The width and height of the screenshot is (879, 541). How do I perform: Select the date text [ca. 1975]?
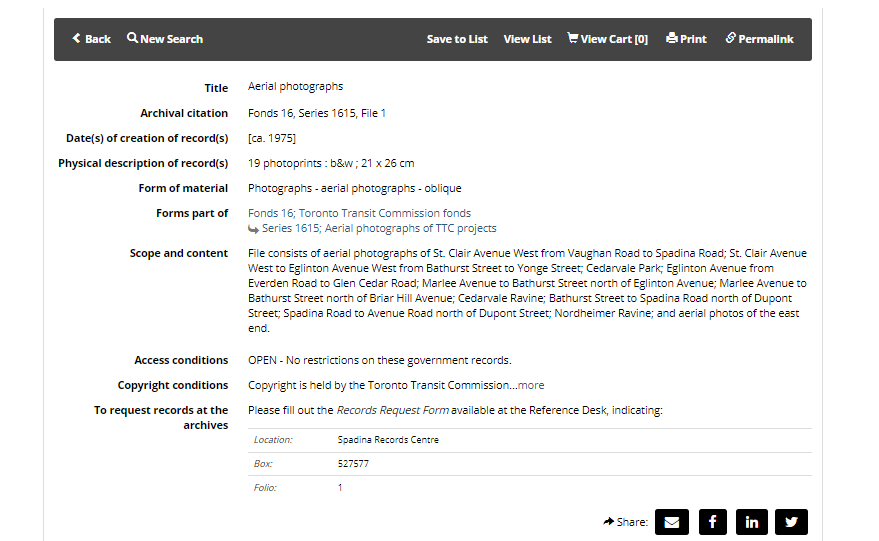click(x=272, y=138)
